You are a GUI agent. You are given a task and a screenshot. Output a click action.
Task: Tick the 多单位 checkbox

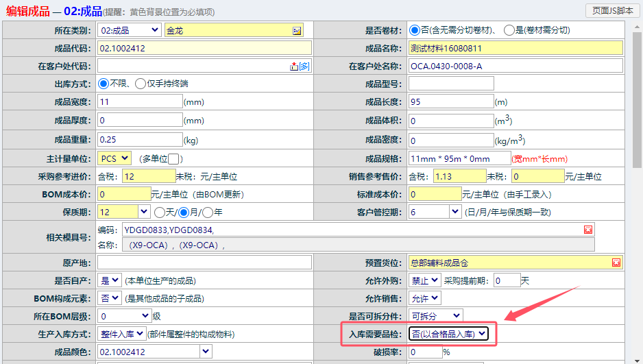[174, 158]
